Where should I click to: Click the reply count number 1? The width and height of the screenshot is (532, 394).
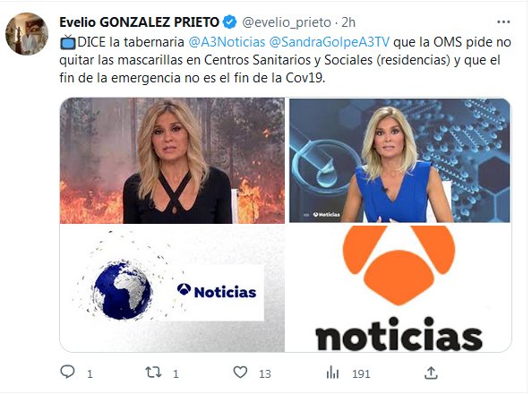pyautogui.click(x=90, y=374)
